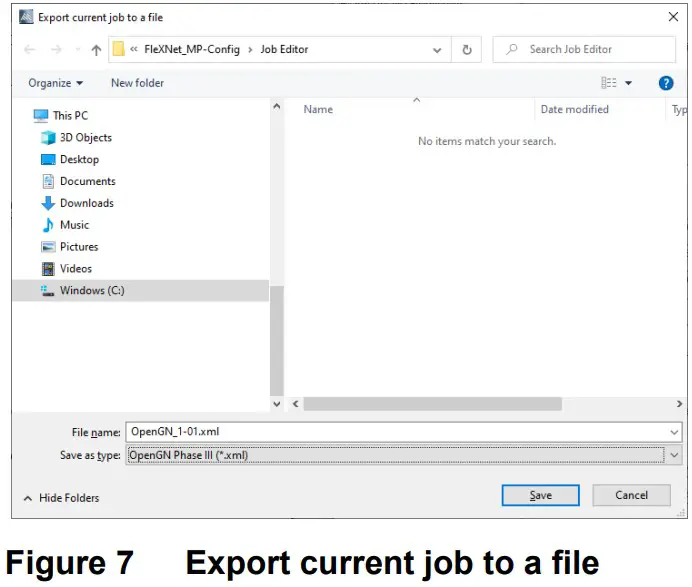The width and height of the screenshot is (692, 587).
Task: Click the Pictures icon
Action: click(x=48, y=247)
